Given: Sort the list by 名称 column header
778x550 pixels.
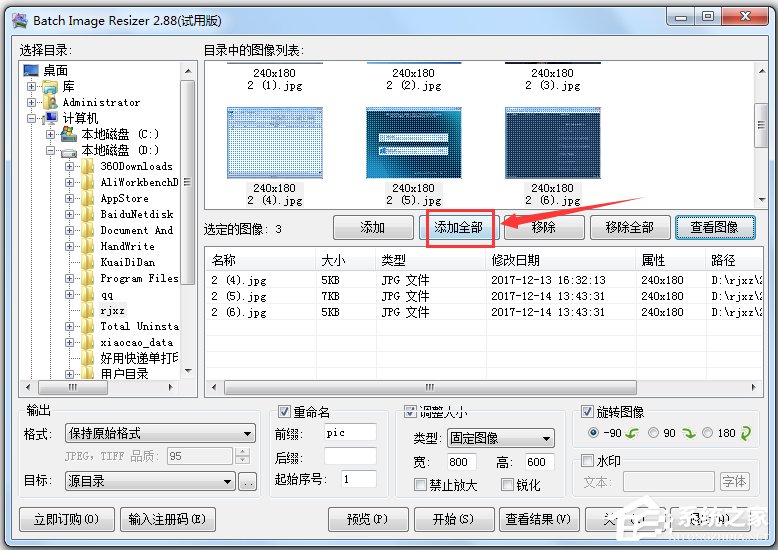Looking at the screenshot, I should point(261,260).
